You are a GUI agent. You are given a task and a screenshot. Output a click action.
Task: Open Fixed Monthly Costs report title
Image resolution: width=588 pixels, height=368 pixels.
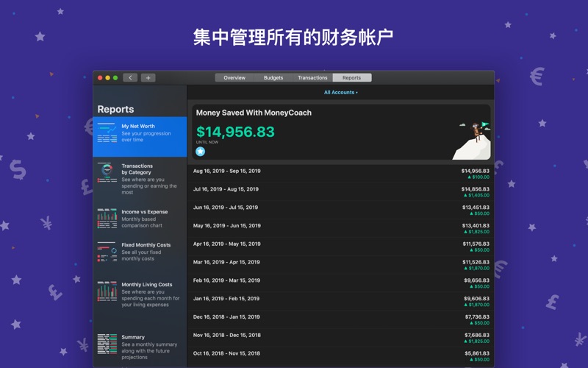click(146, 245)
